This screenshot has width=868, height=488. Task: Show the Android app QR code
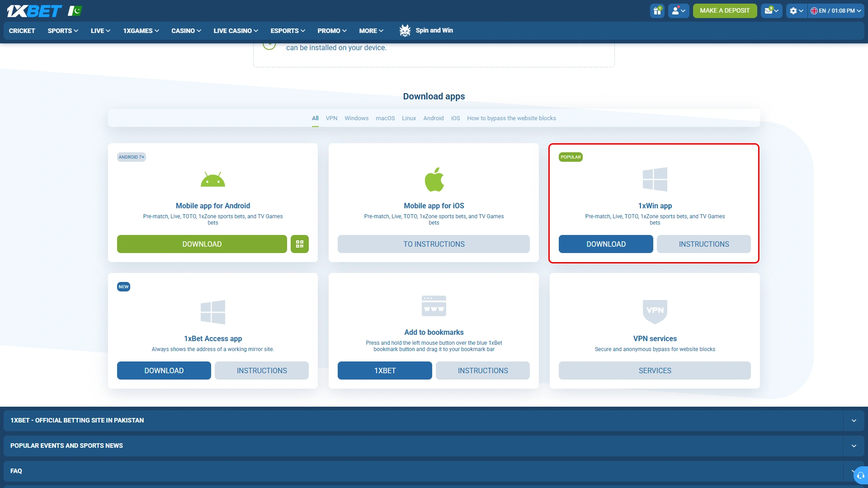pos(300,244)
